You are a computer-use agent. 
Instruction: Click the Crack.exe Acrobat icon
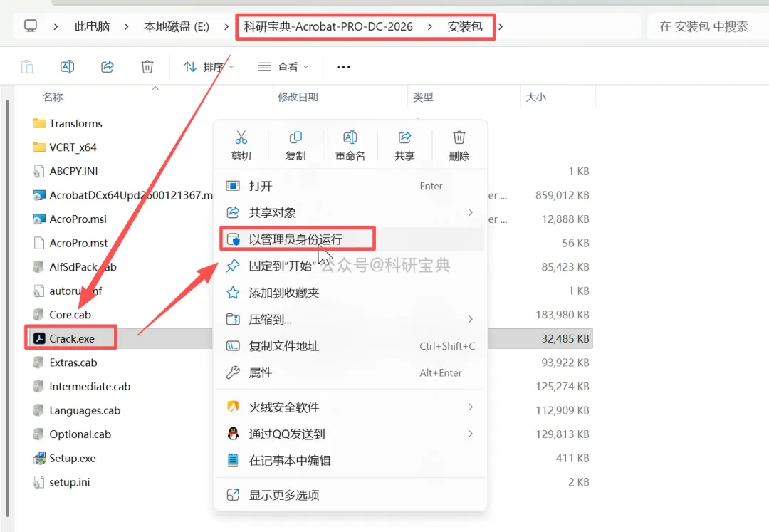[39, 338]
